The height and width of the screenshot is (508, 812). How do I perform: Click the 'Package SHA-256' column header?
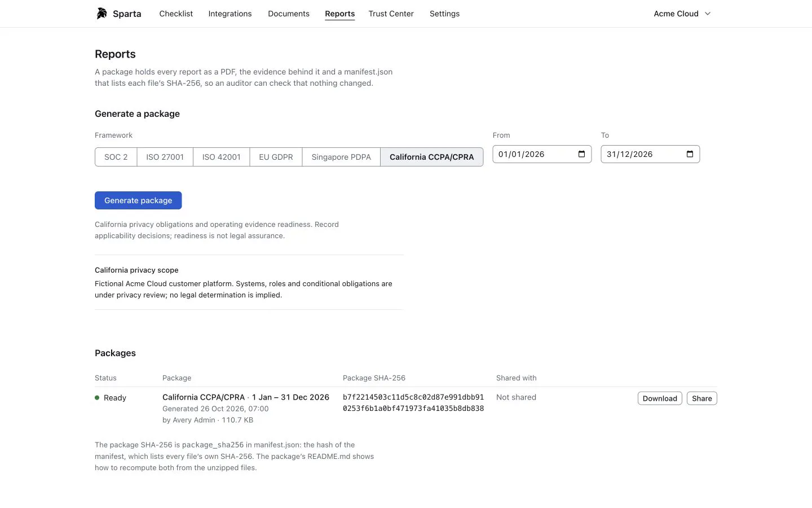(x=374, y=378)
